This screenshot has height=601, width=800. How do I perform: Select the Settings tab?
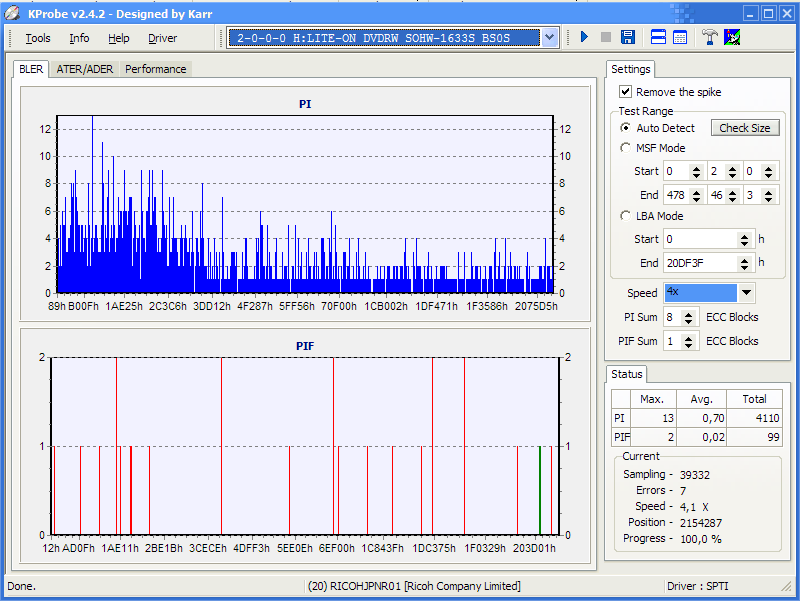pos(631,69)
